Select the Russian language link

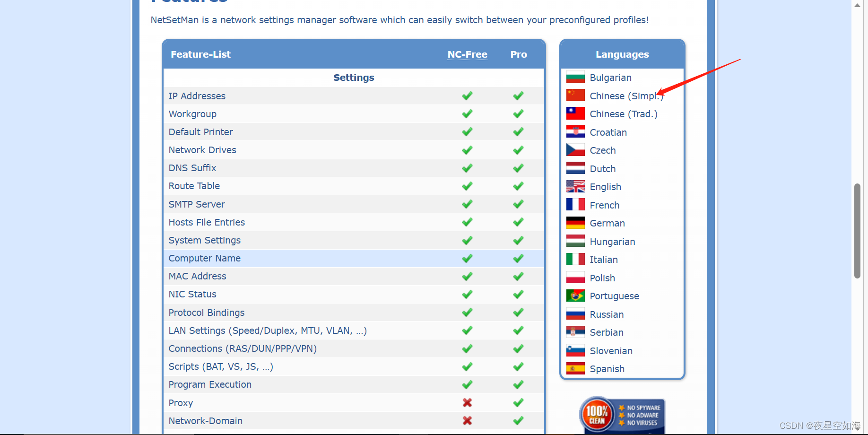[607, 314]
